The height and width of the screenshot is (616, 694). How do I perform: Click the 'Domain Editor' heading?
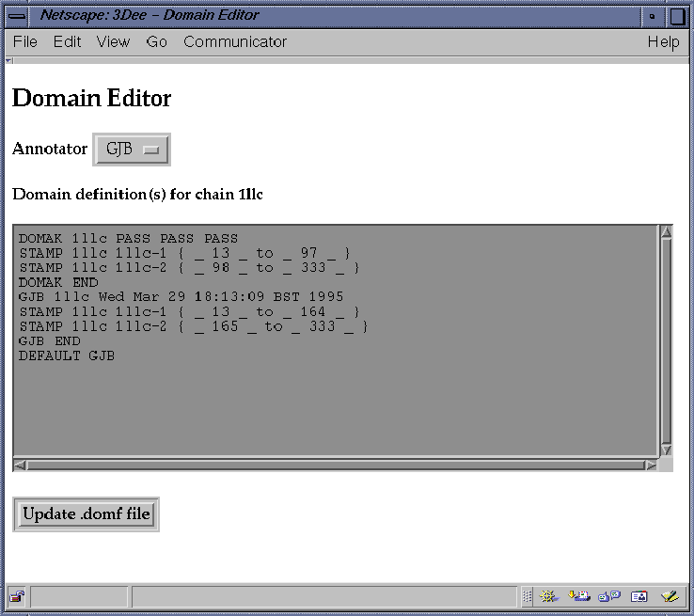click(x=91, y=98)
